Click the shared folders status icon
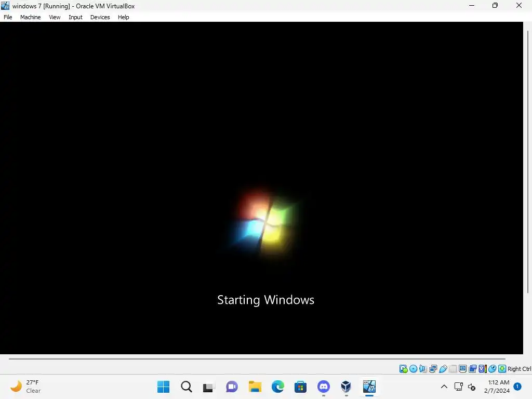This screenshot has width=532, height=399. pyautogui.click(x=453, y=369)
